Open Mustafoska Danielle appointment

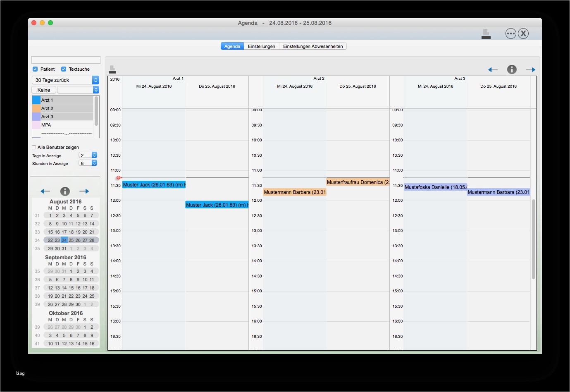[x=436, y=187]
